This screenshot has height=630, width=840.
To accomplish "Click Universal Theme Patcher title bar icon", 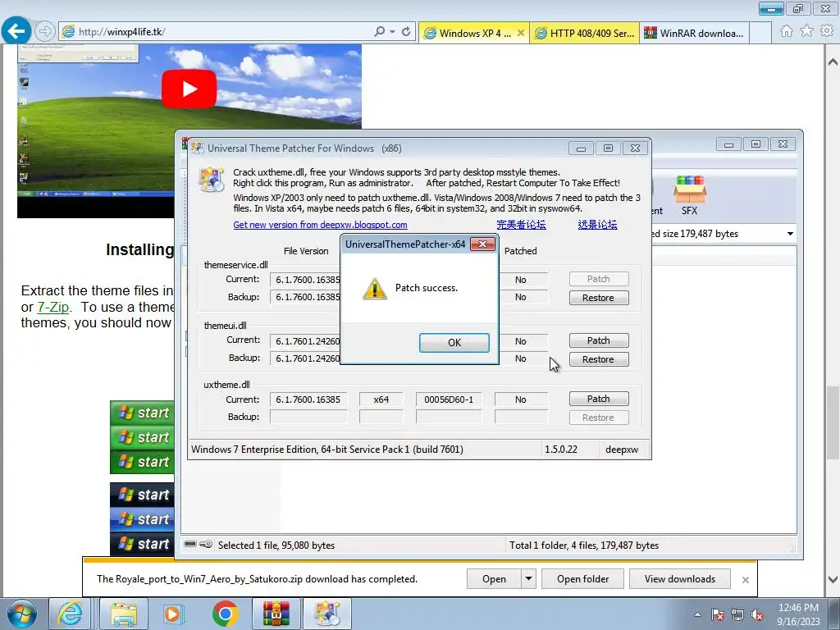I will pyautogui.click(x=198, y=148).
